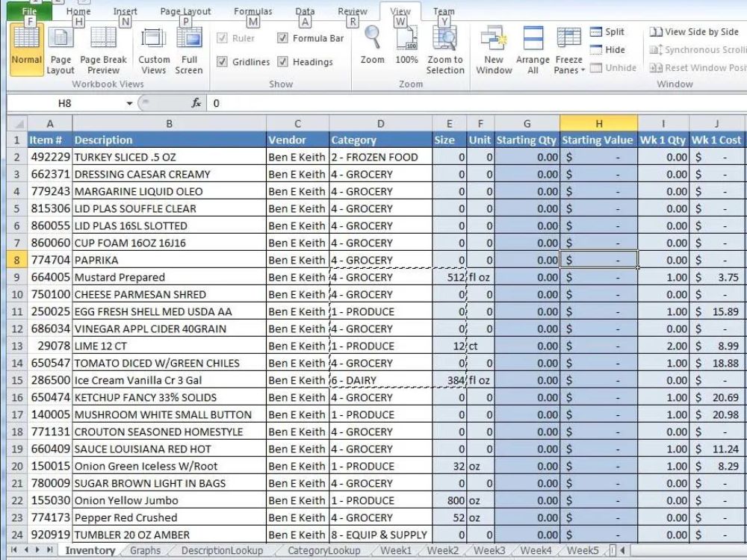This screenshot has width=747, height=560.
Task: Go to first sheet tab arrow
Action: (13, 550)
